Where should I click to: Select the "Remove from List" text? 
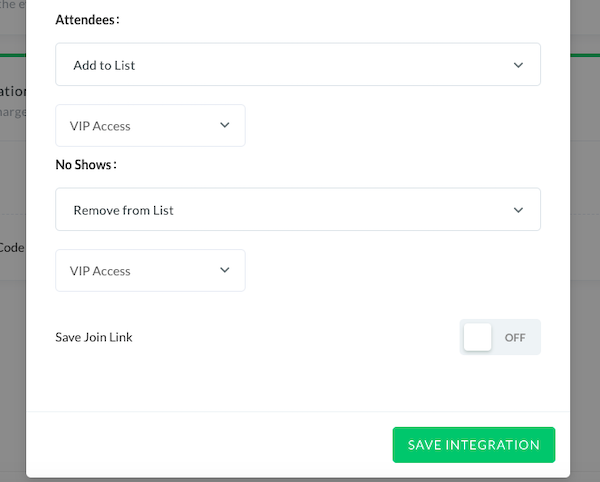(123, 210)
